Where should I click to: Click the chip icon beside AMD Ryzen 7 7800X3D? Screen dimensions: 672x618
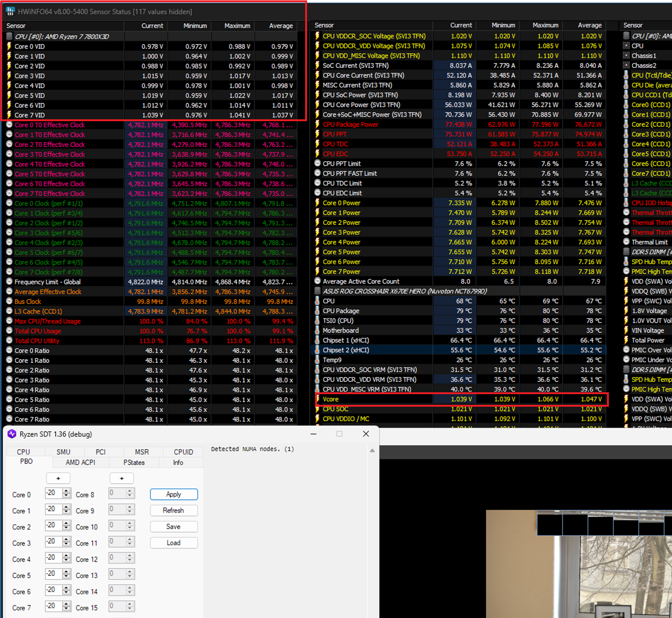[9, 36]
